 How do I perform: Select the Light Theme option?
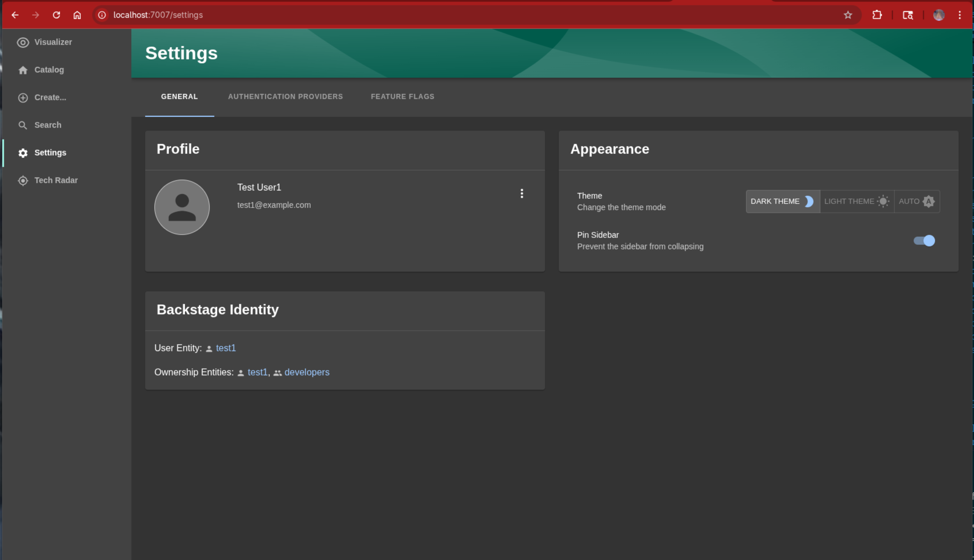856,202
